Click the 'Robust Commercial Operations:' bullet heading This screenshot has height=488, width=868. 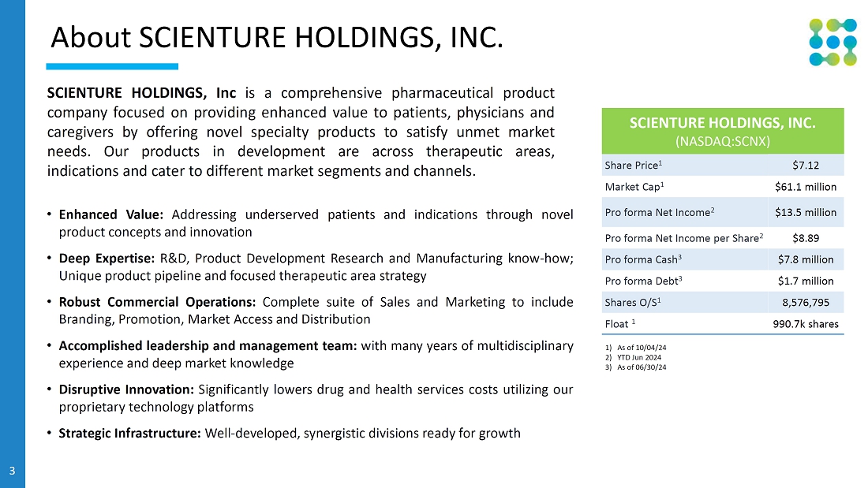pyautogui.click(x=158, y=302)
